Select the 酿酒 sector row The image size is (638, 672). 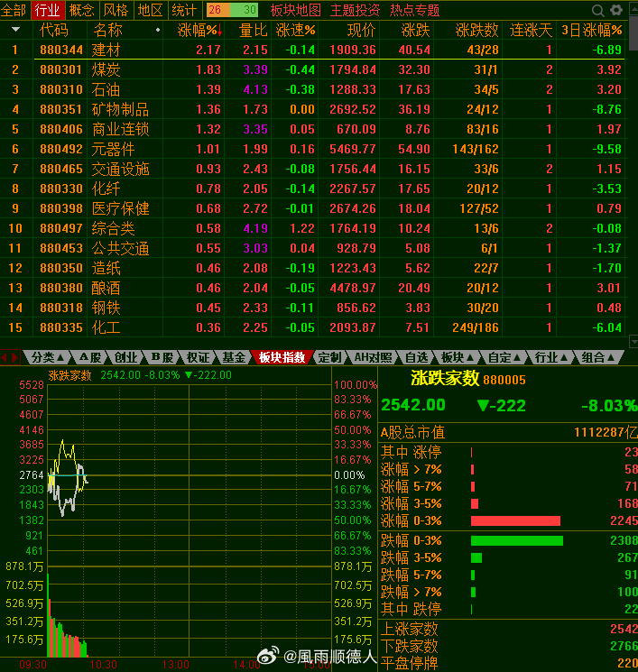click(x=312, y=288)
